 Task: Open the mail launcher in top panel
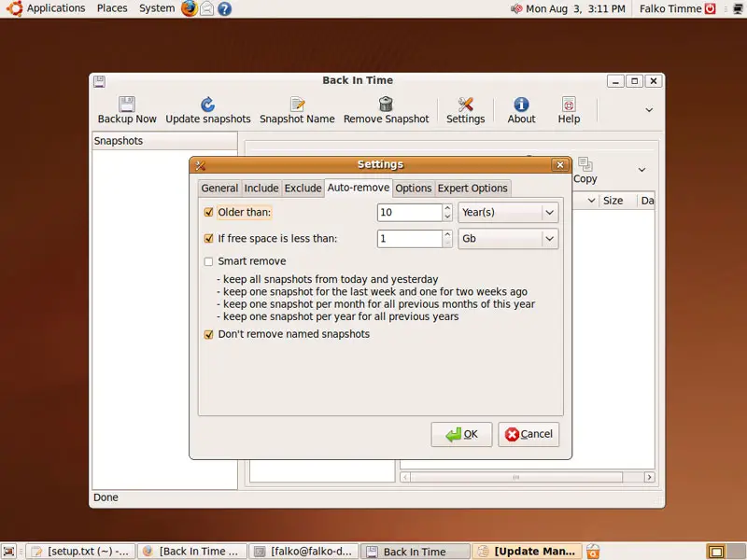[206, 8]
